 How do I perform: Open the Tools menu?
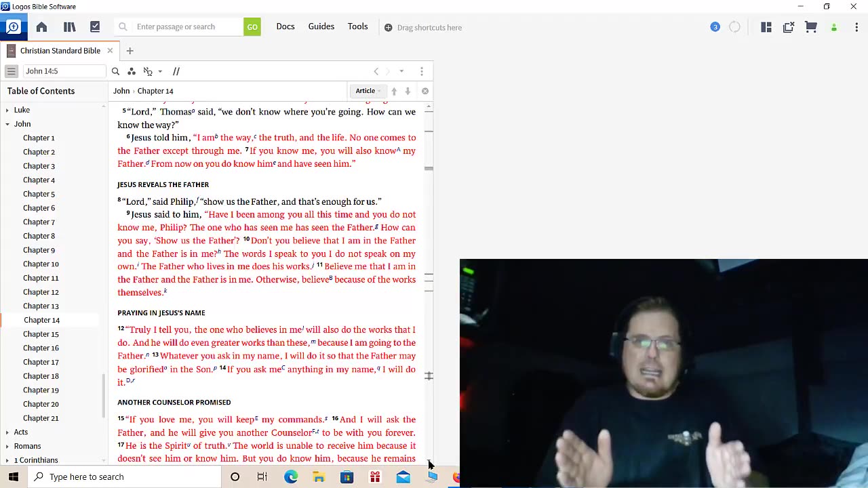point(358,26)
